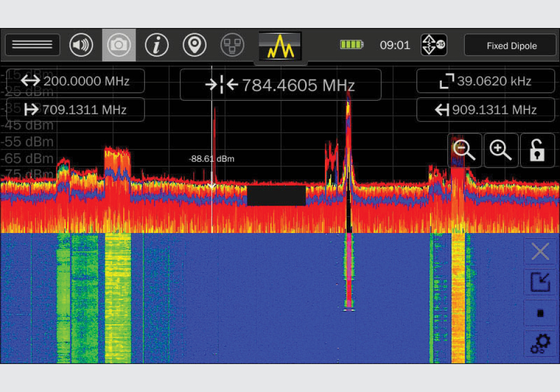Click the greyed-out network connection icon
560x392 pixels.
(232, 45)
